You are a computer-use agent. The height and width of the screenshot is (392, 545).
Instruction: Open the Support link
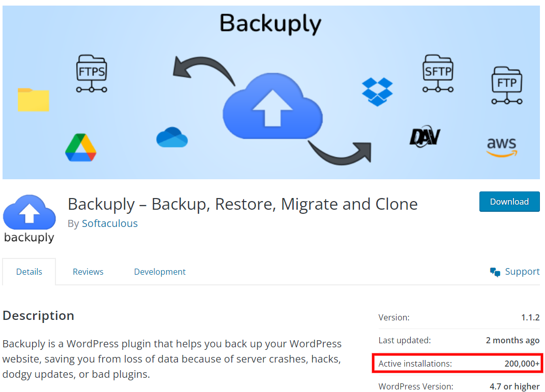point(522,272)
